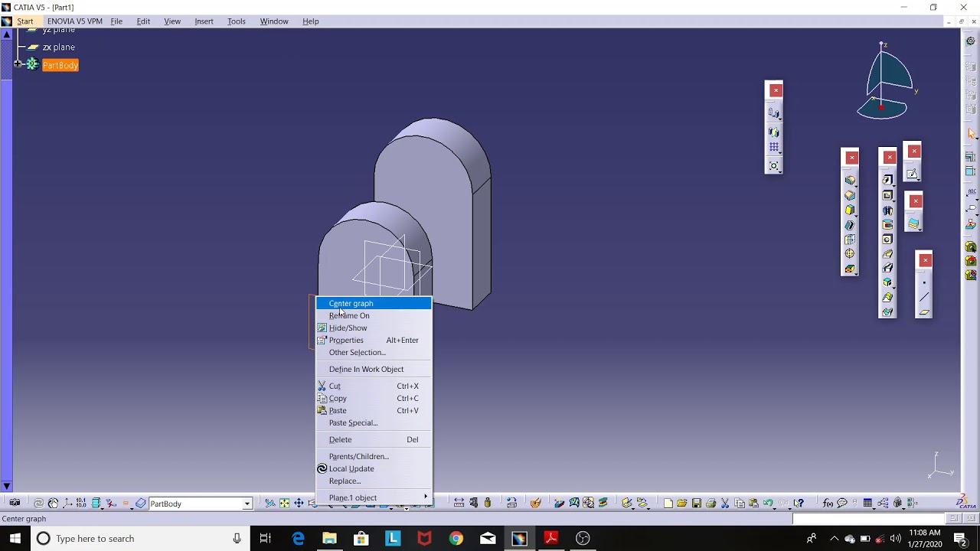Select the Rectangular Pattern tool
Viewport: 980px width, 551px height.
pyautogui.click(x=773, y=146)
